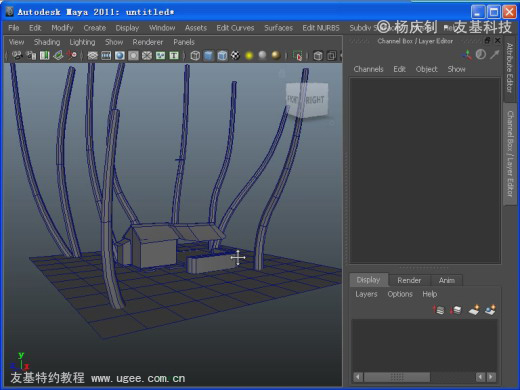Viewport: 520px width, 390px height.
Task: Click the Channel Box manipulator axes icon
Action: coord(467,55)
